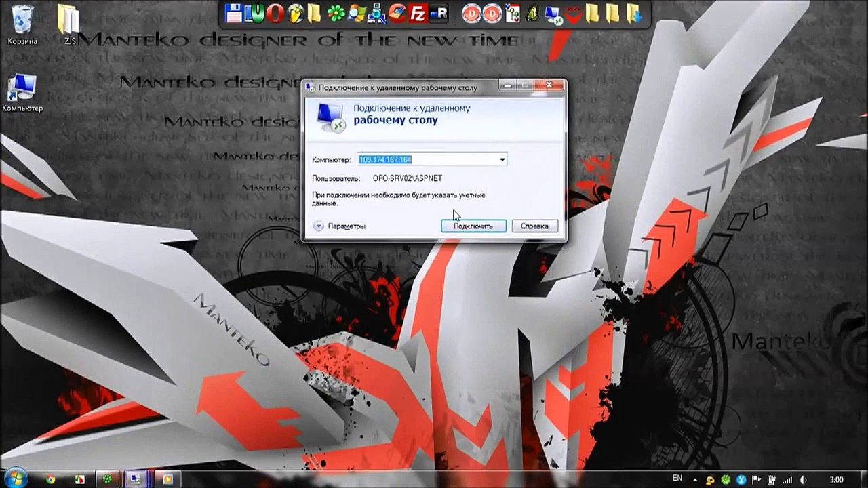Launch ICQ from the top dock
868x488 pixels.
click(x=336, y=13)
